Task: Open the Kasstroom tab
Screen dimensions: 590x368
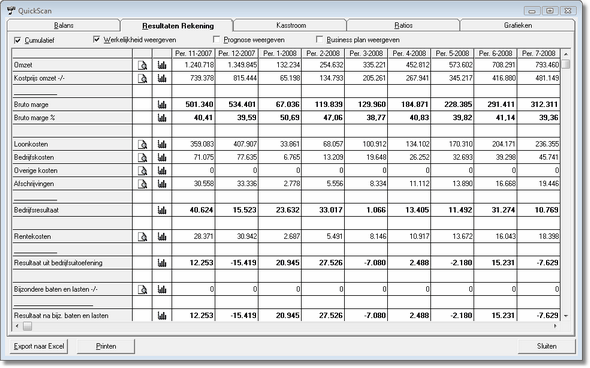Action: coord(290,25)
